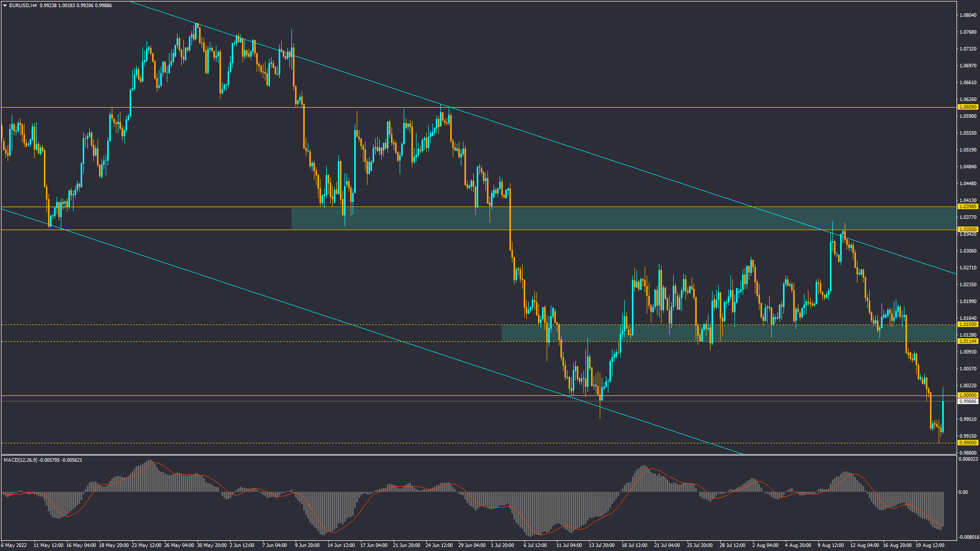Click the MACD zero level 0.00 label
Viewport: 980px width, 551px height.
(x=963, y=492)
